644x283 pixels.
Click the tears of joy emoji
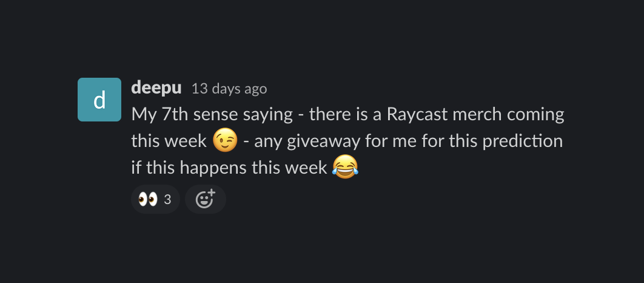coord(345,167)
